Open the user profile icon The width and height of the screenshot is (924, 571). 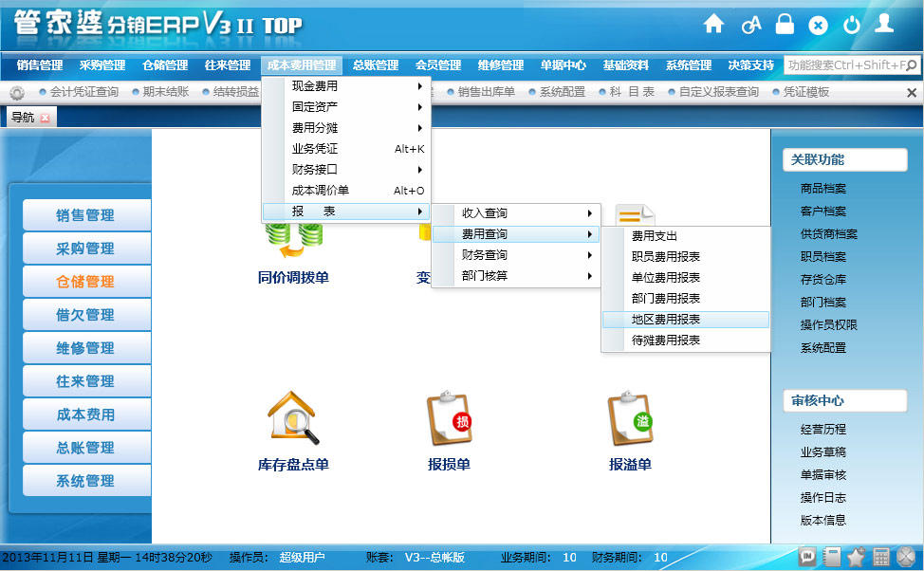click(x=884, y=24)
